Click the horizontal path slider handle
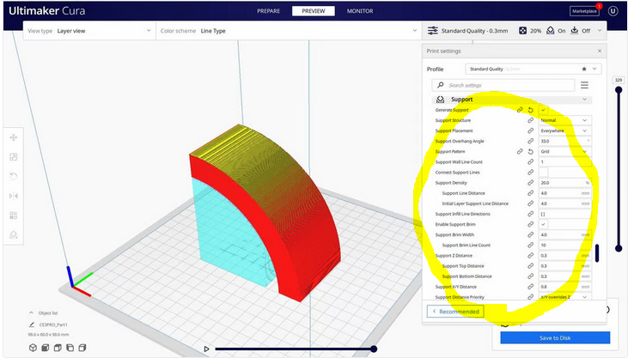The width and height of the screenshot is (634, 364). 374,349
